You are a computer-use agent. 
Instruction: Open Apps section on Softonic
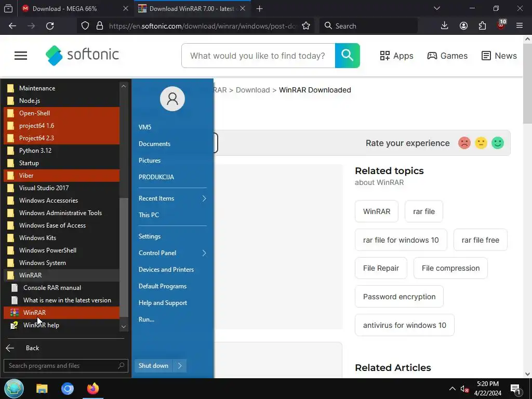396,56
